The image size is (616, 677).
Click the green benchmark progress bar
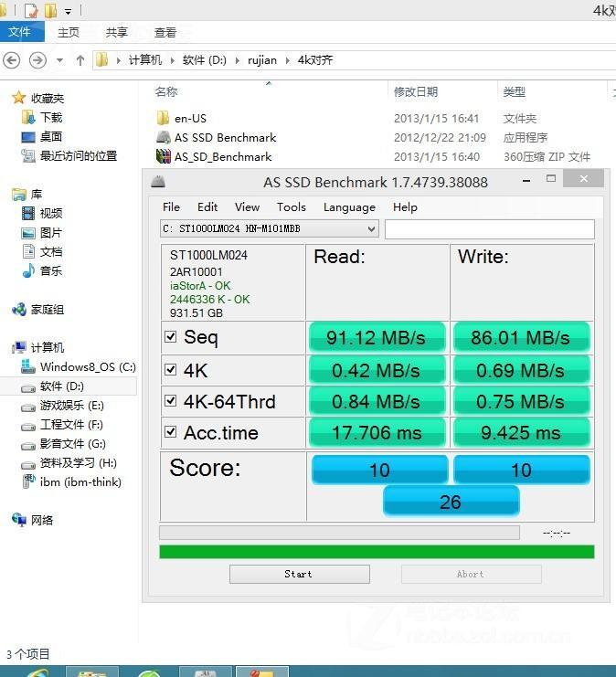tap(377, 552)
